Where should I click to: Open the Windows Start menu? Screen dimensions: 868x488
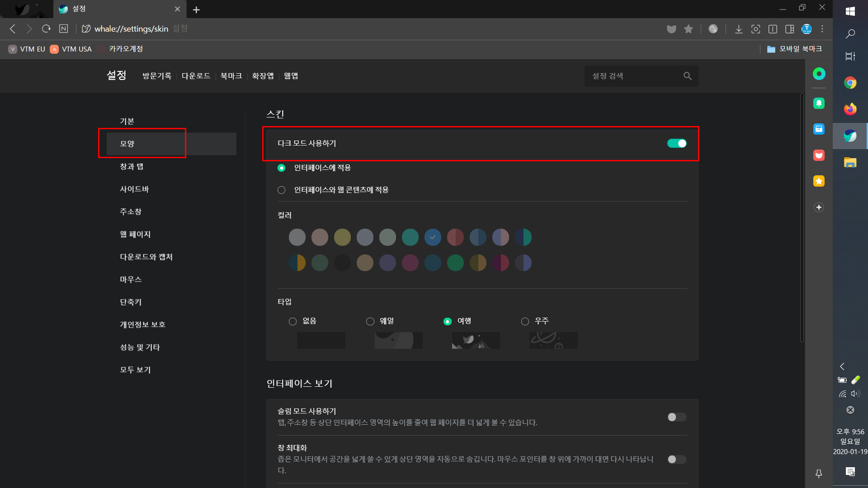click(x=850, y=11)
